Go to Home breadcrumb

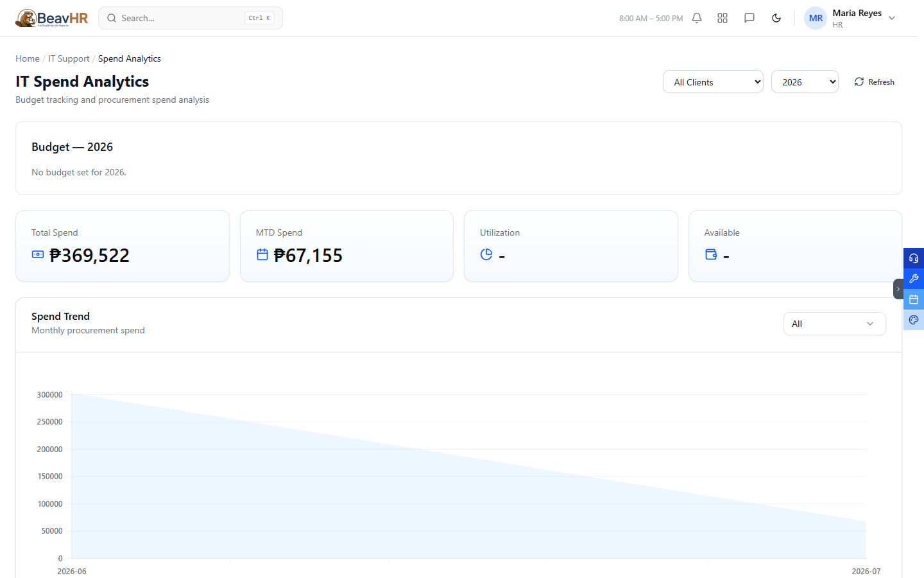click(x=28, y=58)
